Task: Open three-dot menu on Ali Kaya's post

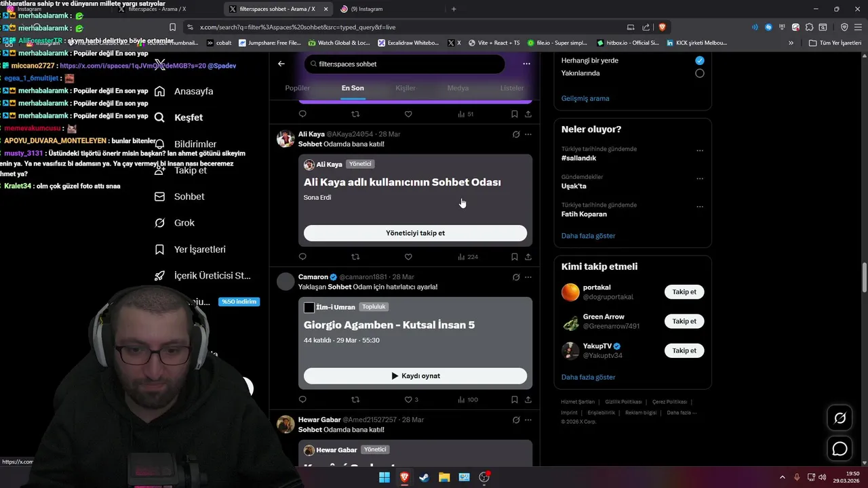Action: [528, 134]
